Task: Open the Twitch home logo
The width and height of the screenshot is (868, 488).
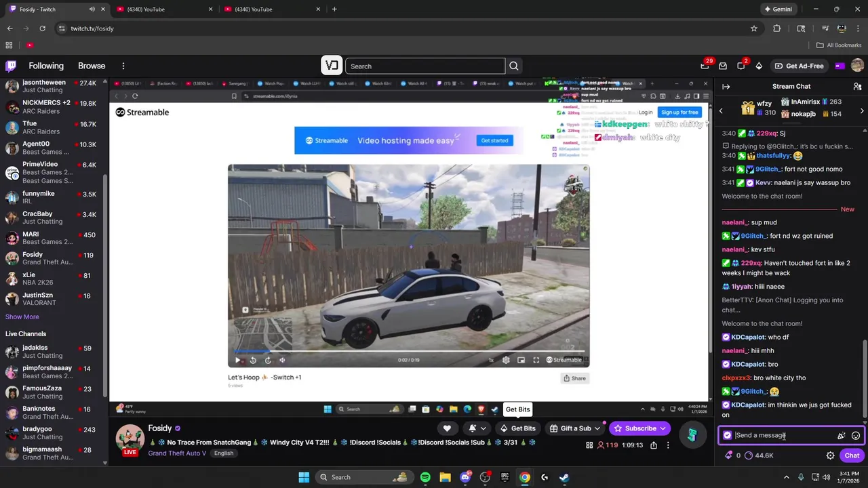Action: (x=11, y=66)
